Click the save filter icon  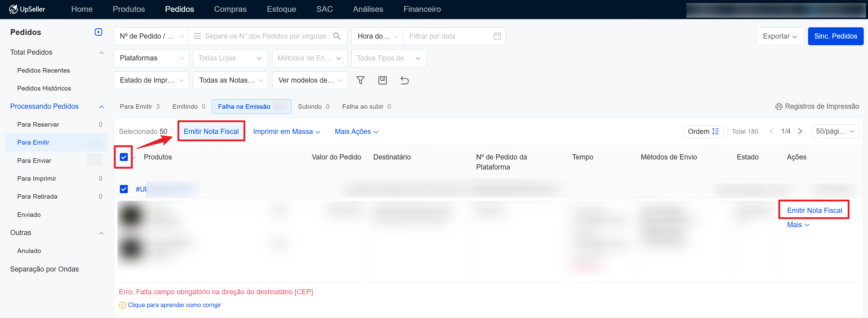click(x=382, y=80)
